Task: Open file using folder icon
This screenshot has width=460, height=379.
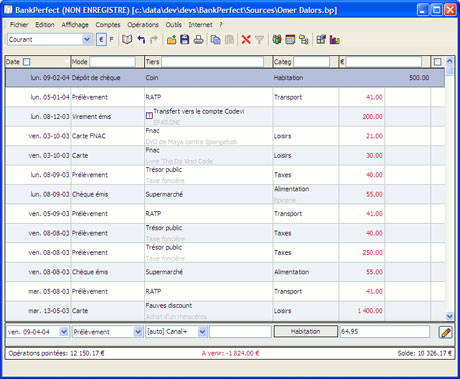Action: [x=172, y=40]
